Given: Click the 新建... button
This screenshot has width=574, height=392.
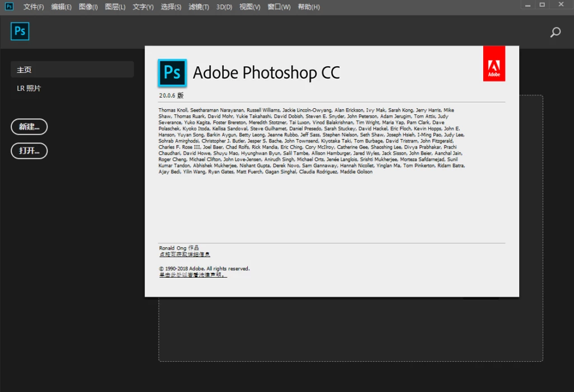Looking at the screenshot, I should pyautogui.click(x=29, y=127).
